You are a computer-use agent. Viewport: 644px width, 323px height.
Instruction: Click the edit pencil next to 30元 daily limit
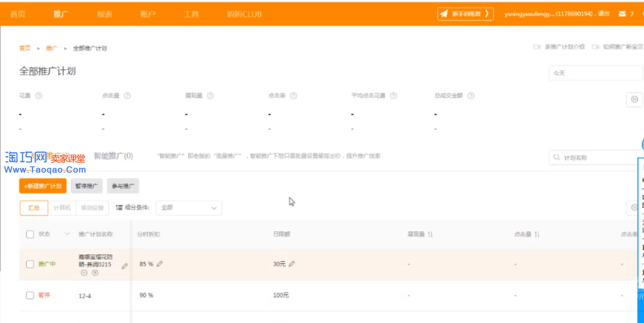click(292, 264)
